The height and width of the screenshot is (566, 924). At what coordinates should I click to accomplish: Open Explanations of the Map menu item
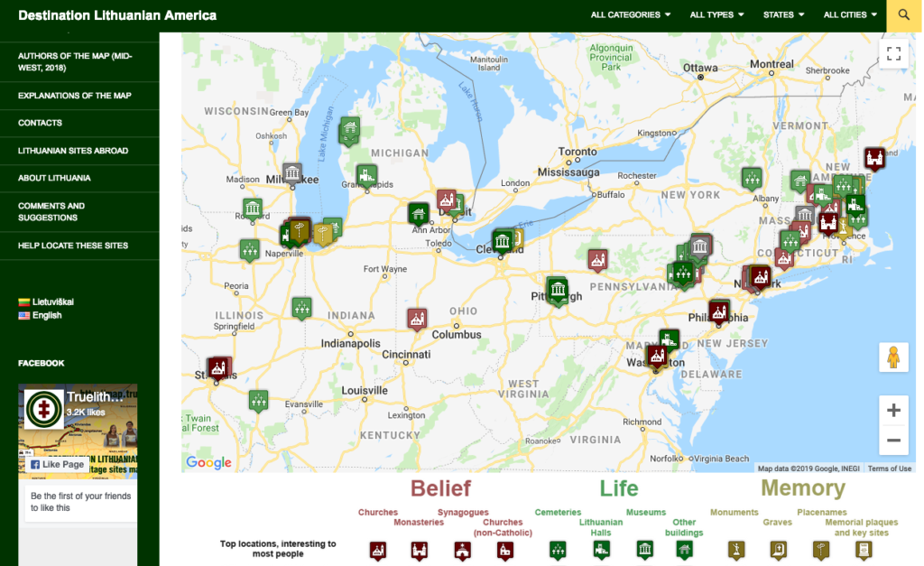tap(74, 96)
